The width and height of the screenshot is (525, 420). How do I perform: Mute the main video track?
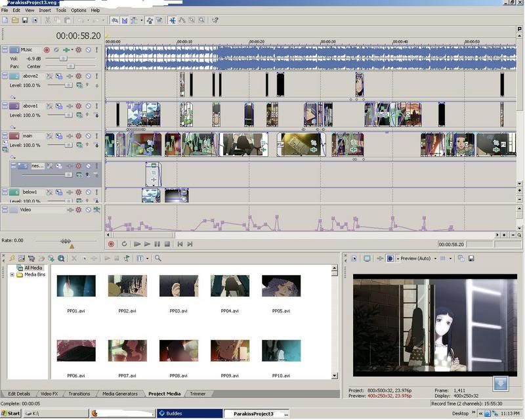pos(88,136)
